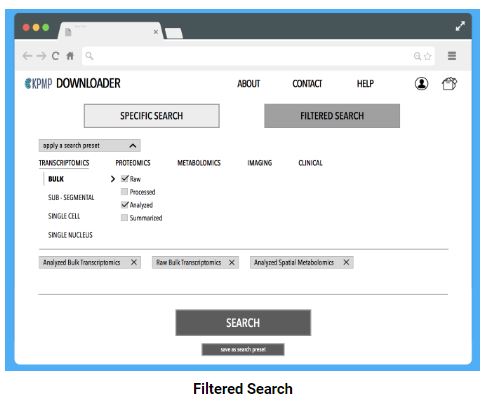Switch to the IMAGING tab
486x403 pixels.
coord(260,163)
